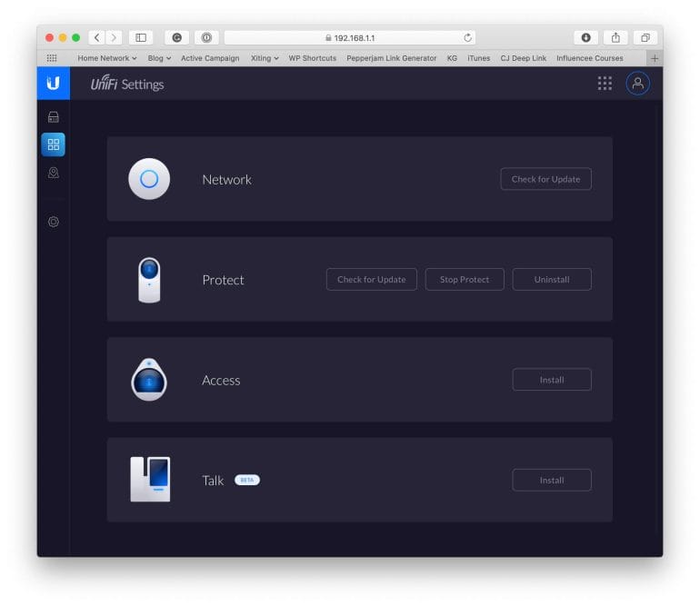Click the Network application label
The image size is (700, 606).
click(226, 179)
